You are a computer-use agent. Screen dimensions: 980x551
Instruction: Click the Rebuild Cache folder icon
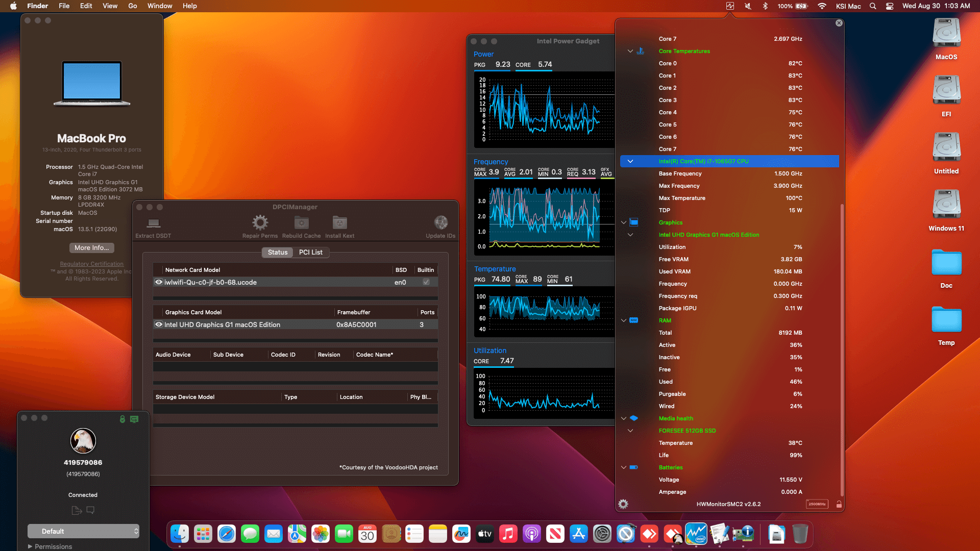click(301, 222)
